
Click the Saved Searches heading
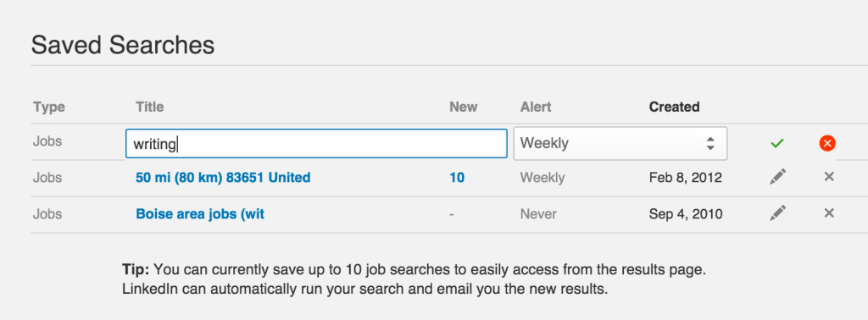coord(123,45)
